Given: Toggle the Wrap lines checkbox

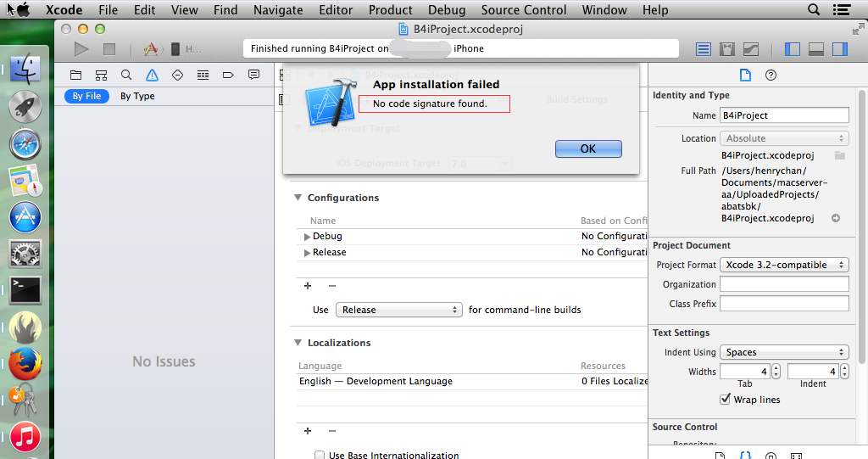Looking at the screenshot, I should [x=725, y=400].
